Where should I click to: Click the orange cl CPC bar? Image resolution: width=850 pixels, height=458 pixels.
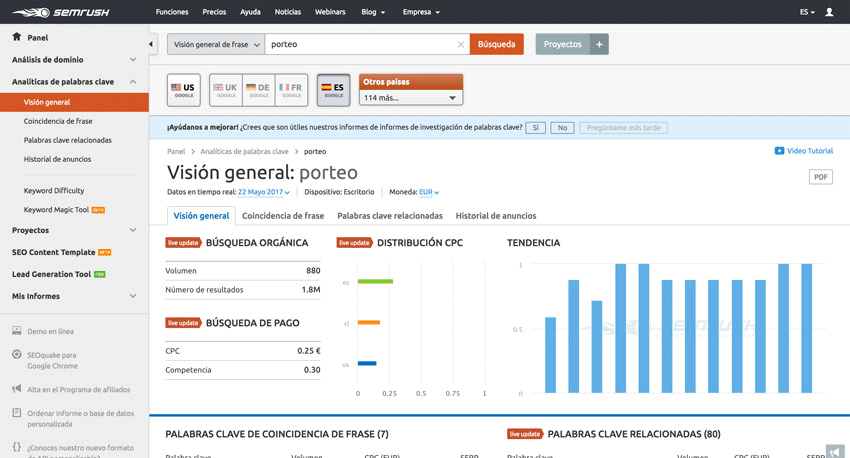click(x=369, y=322)
